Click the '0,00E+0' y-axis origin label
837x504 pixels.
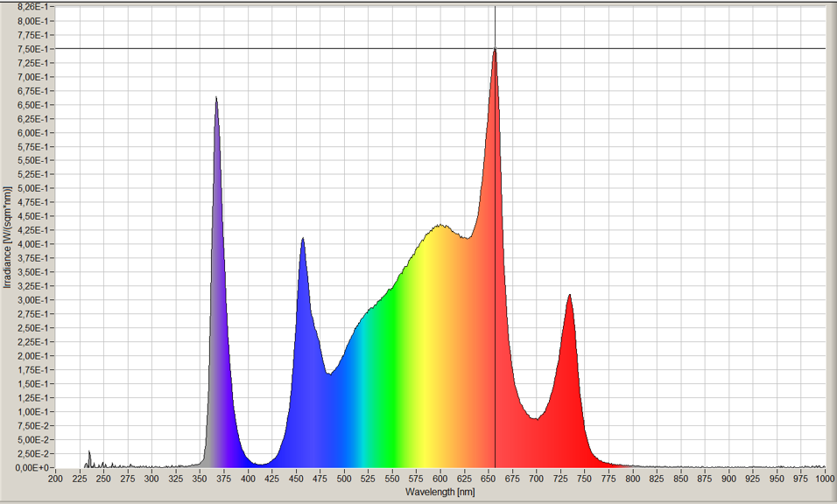click(32, 468)
